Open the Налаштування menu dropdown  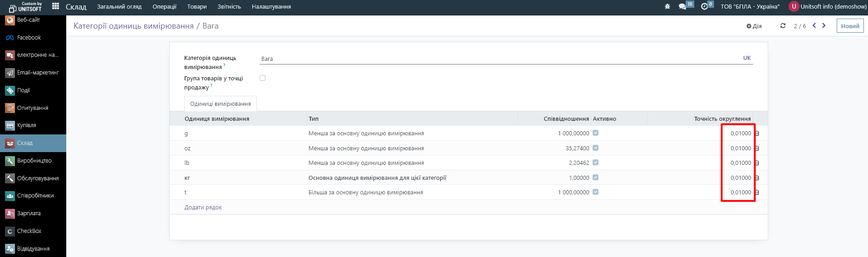(271, 7)
